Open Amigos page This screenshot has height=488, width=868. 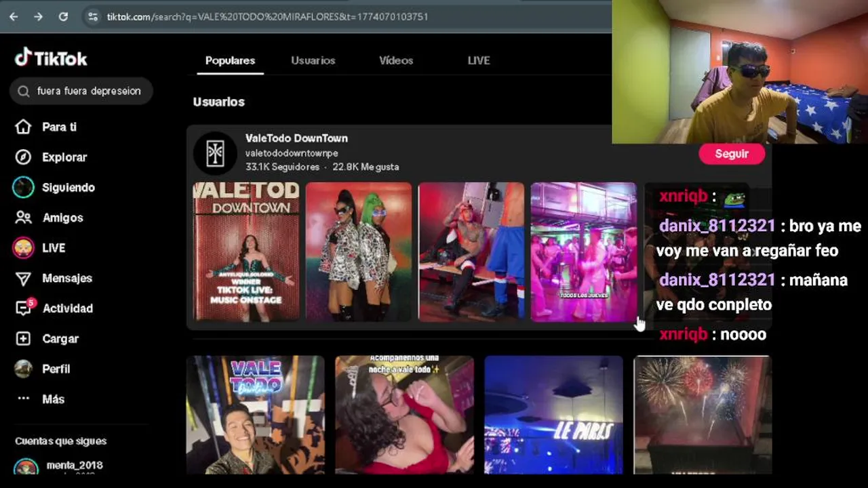(62, 218)
